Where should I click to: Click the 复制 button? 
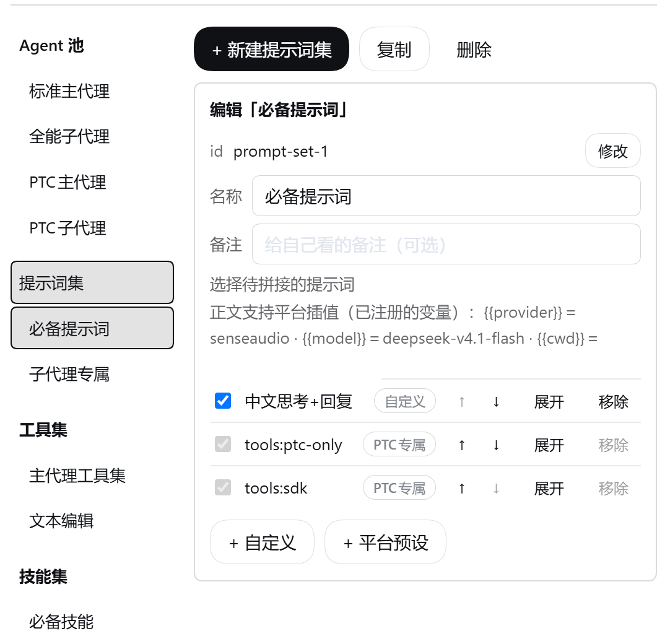(394, 49)
